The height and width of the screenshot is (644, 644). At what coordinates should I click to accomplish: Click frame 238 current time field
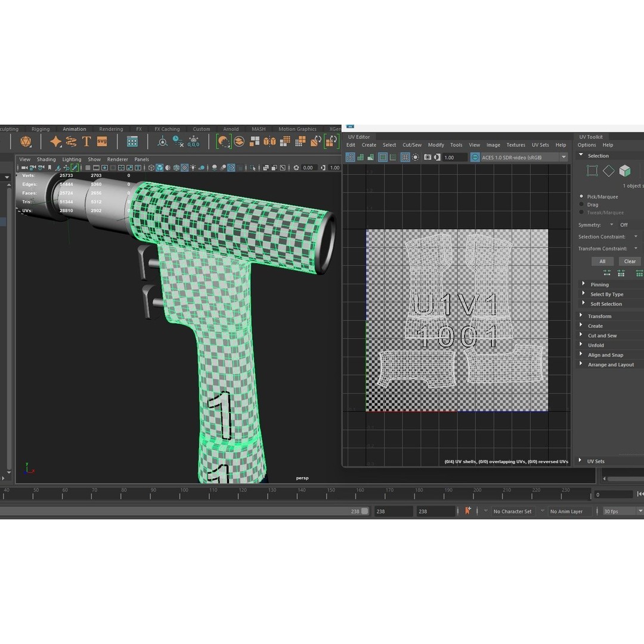click(357, 511)
